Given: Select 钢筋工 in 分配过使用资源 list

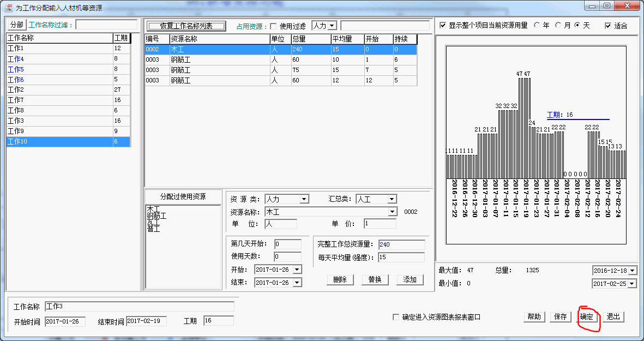Looking at the screenshot, I should click(x=157, y=216).
